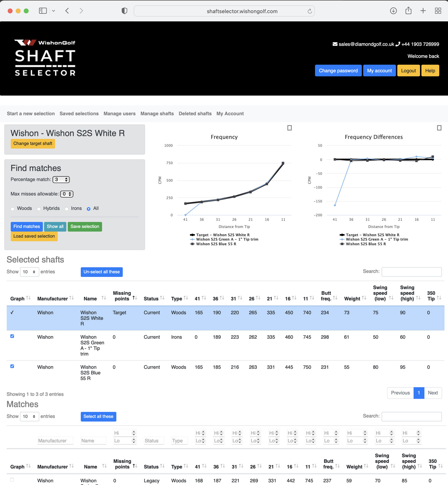Sort Matches table by Manufacturer arrows
This screenshot has width=448, height=485.
coord(72,466)
